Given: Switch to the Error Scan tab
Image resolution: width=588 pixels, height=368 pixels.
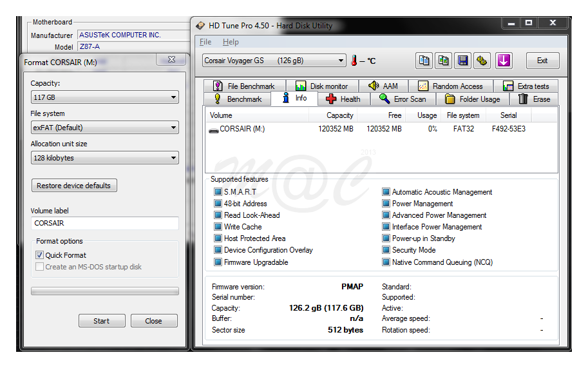Looking at the screenshot, I should point(403,99).
